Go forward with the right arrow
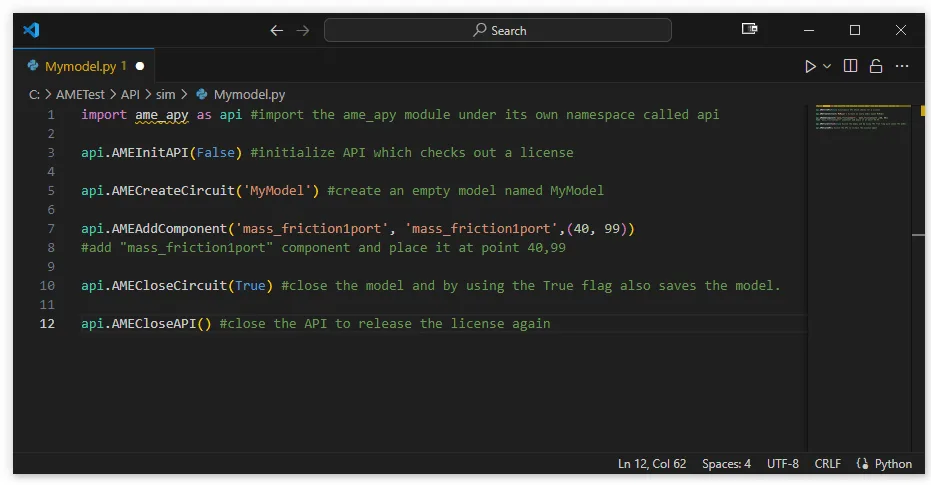 pos(303,30)
